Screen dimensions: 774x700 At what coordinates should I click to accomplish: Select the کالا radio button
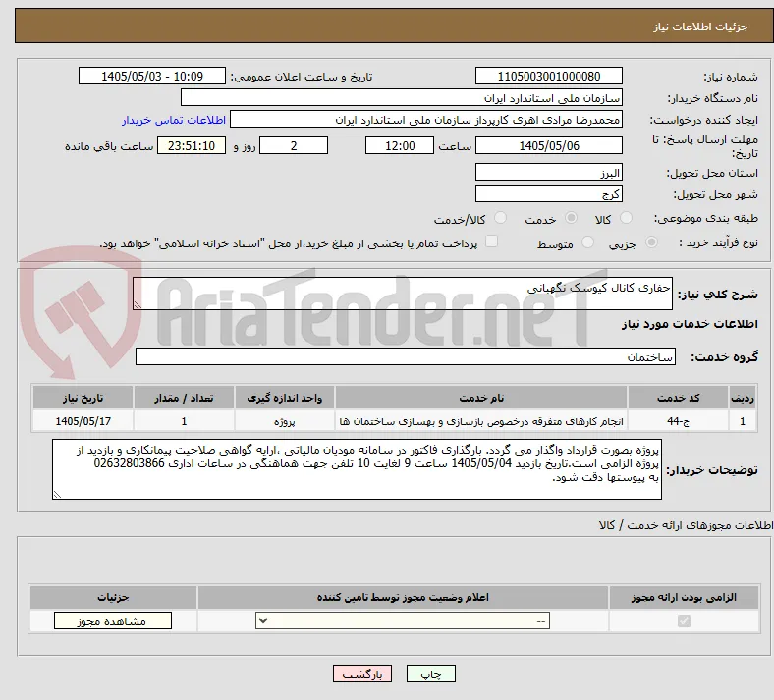[626, 218]
